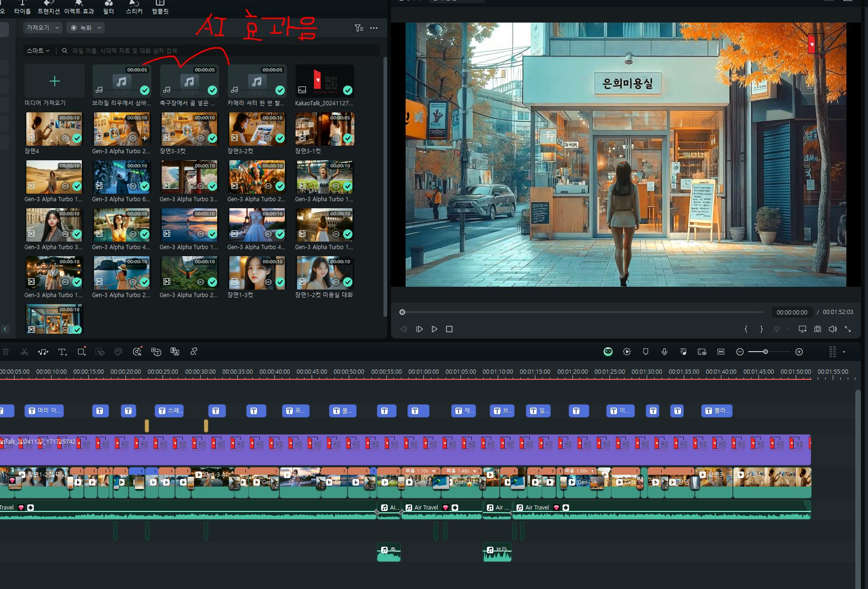The height and width of the screenshot is (589, 868).
Task: Click the checkmark on KakaoTalk image thumbnail
Action: (348, 90)
